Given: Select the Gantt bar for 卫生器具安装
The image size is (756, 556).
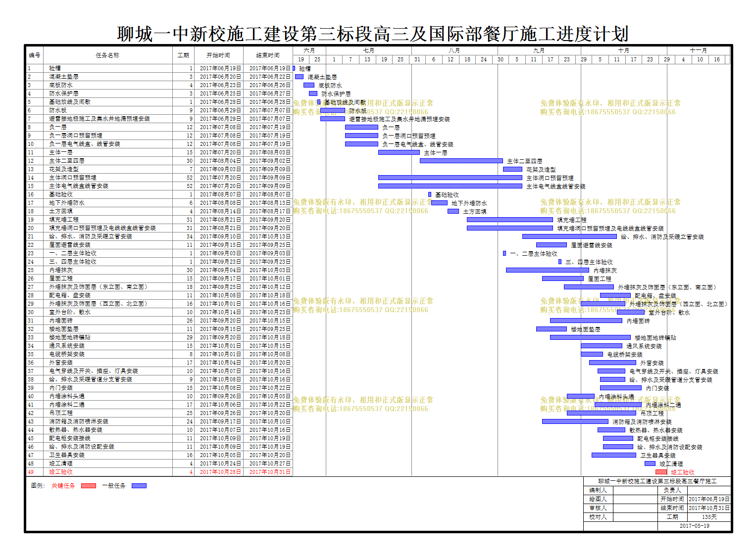Looking at the screenshot, I should pos(614,455).
